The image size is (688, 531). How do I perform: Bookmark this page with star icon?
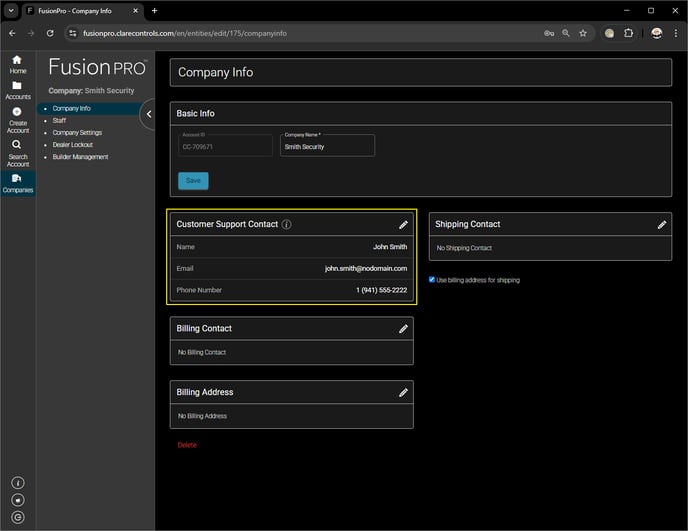(583, 33)
